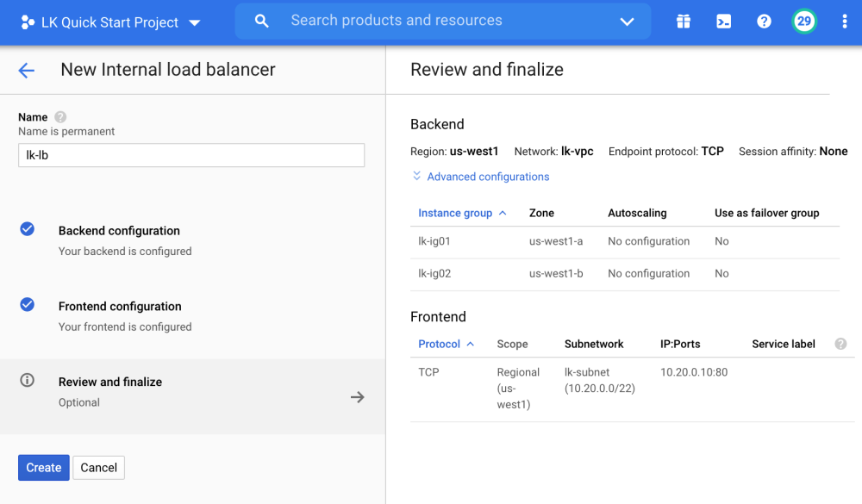Click the search magnifier icon
Viewport: 862px width, 504px height.
click(x=262, y=22)
